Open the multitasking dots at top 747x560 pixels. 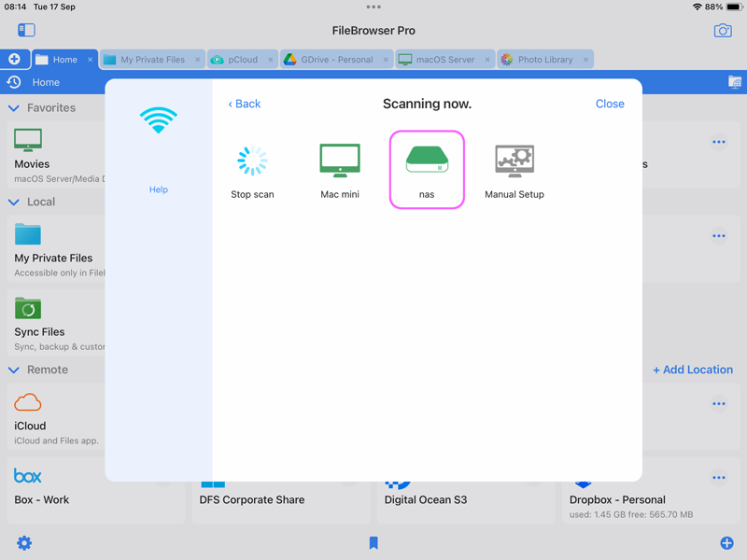[373, 7]
